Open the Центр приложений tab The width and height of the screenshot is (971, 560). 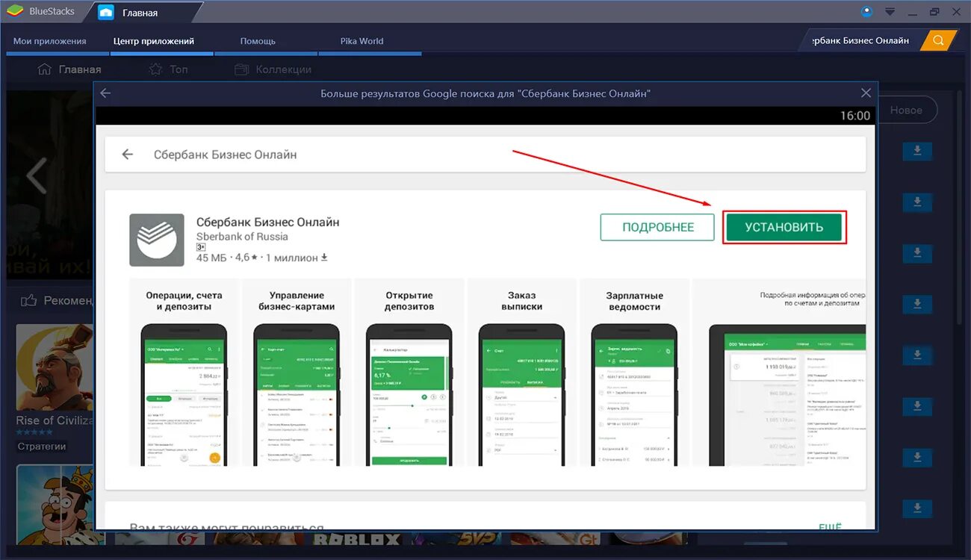coord(154,41)
